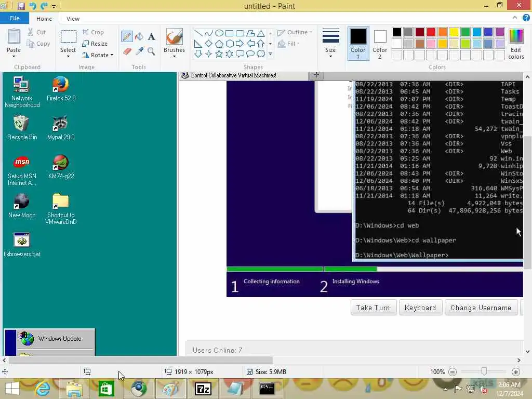Screen dimensions: 532x399
Task: Pick the yellow color swatch
Action: click(454, 32)
